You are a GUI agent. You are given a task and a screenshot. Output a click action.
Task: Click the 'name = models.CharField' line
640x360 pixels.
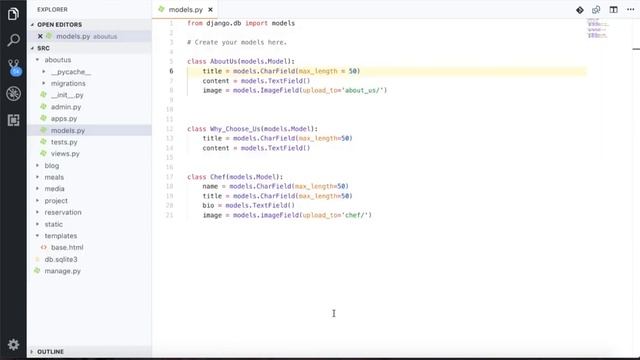pos(276,186)
